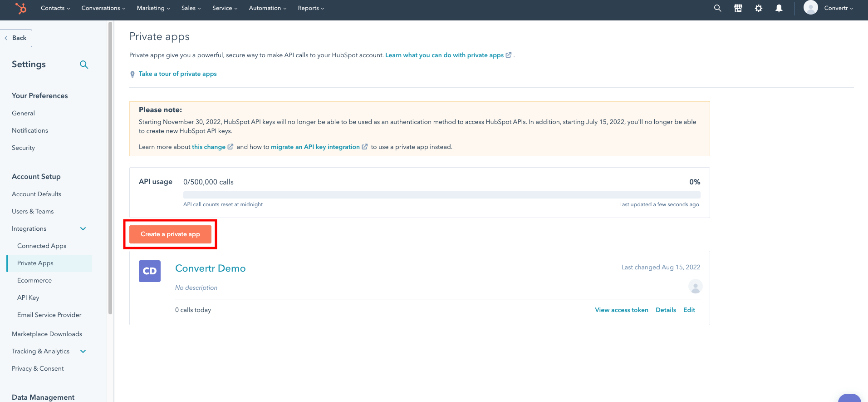Click Take a tour of private apps
The width and height of the screenshot is (868, 402).
tap(178, 74)
